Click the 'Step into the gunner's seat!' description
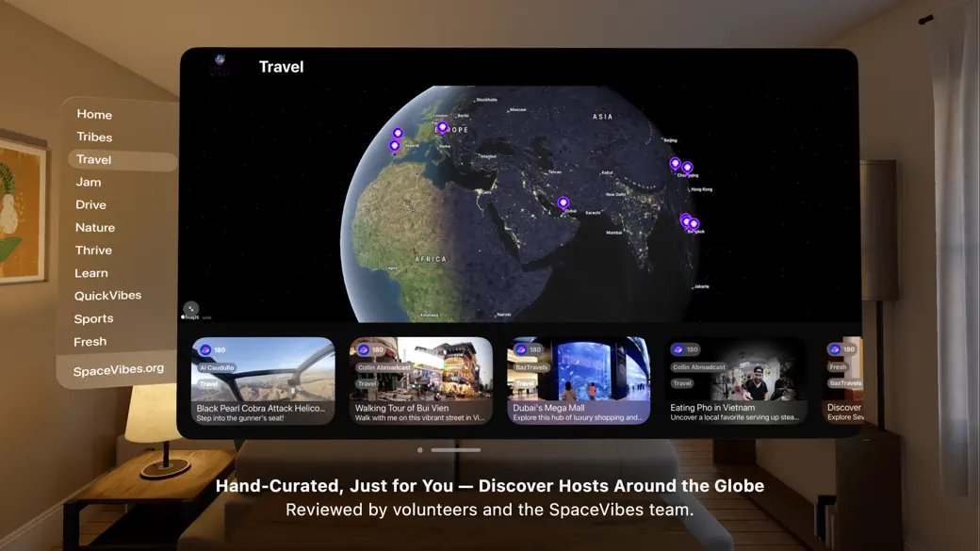 click(240, 418)
